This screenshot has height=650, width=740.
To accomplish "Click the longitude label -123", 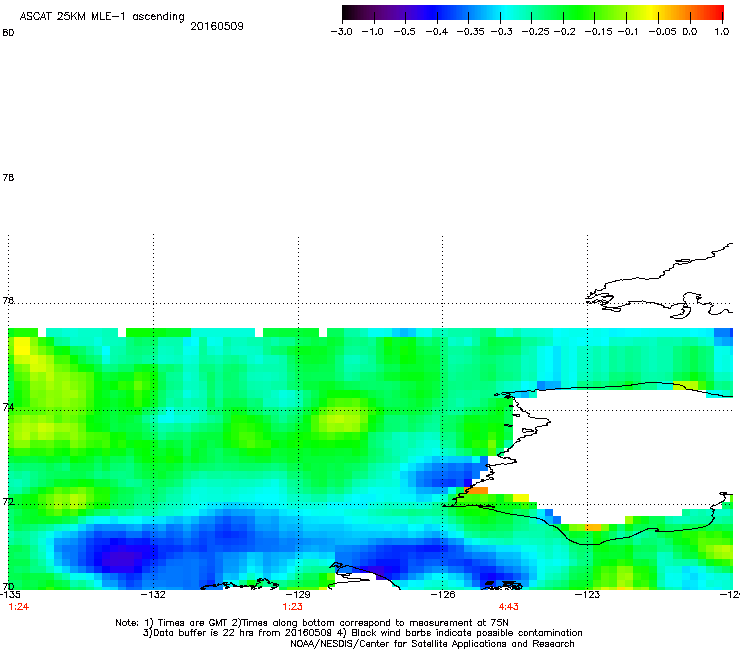I will (x=587, y=594).
